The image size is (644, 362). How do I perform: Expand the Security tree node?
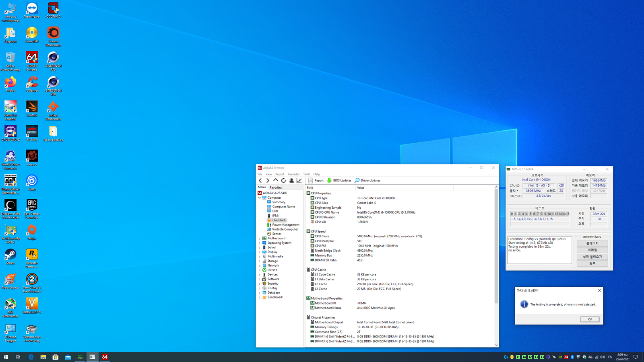[x=260, y=284]
